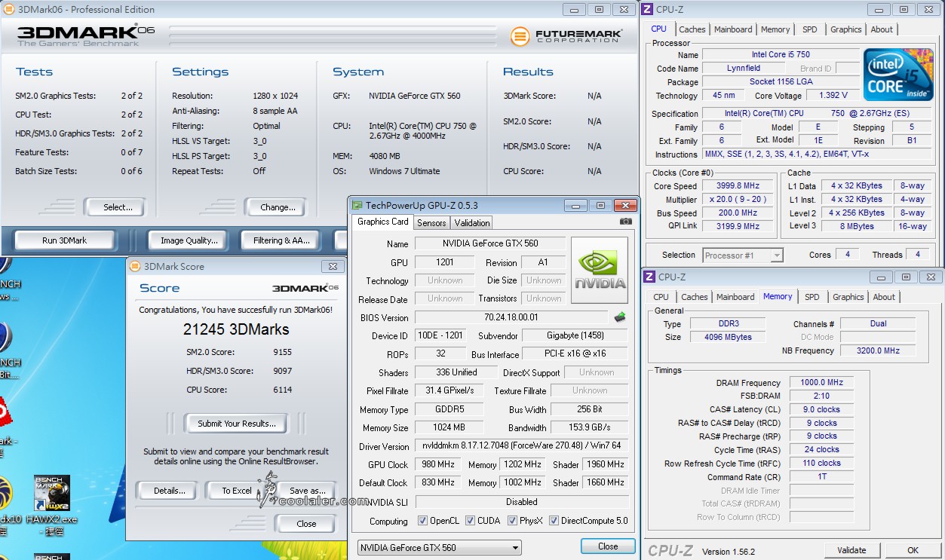
Task: Click Submit Your Results... button
Action: coord(237,424)
